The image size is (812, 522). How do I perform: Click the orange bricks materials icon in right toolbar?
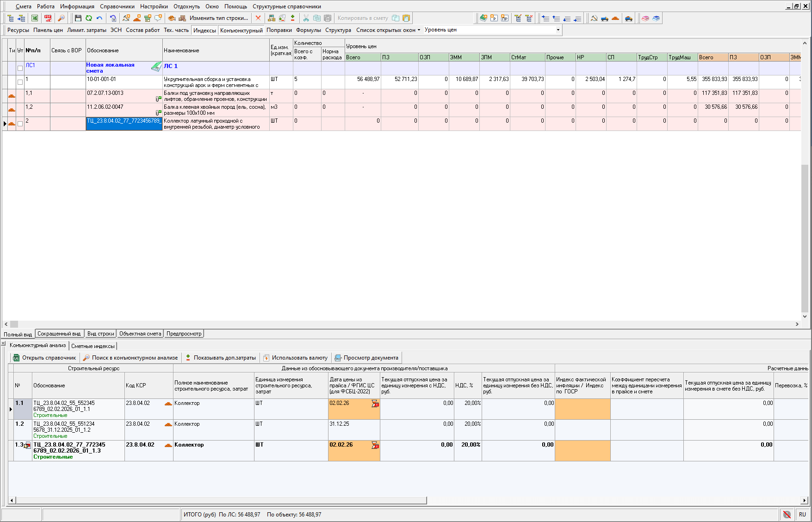click(x=615, y=18)
